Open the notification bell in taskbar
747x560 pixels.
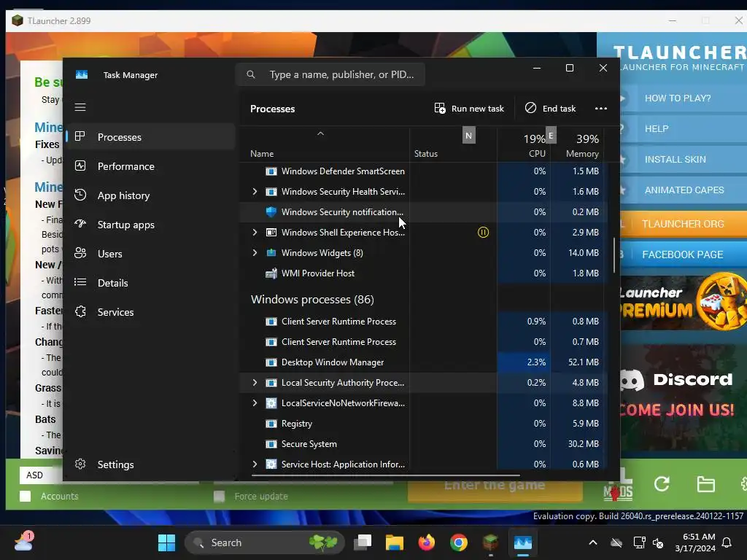pyautogui.click(x=727, y=542)
